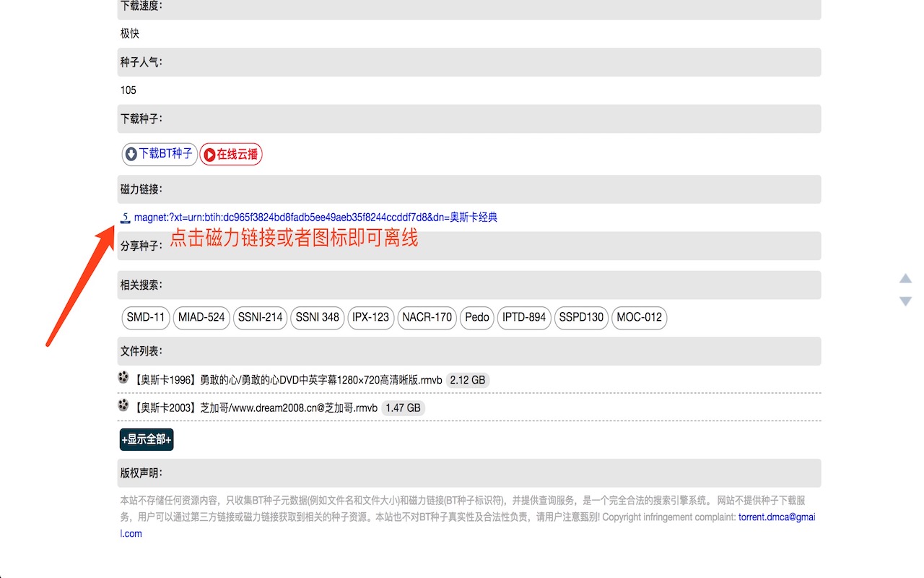Click the download arrow icon on 下载BT种子 button
The width and height of the screenshot is (924, 578).
(x=131, y=154)
